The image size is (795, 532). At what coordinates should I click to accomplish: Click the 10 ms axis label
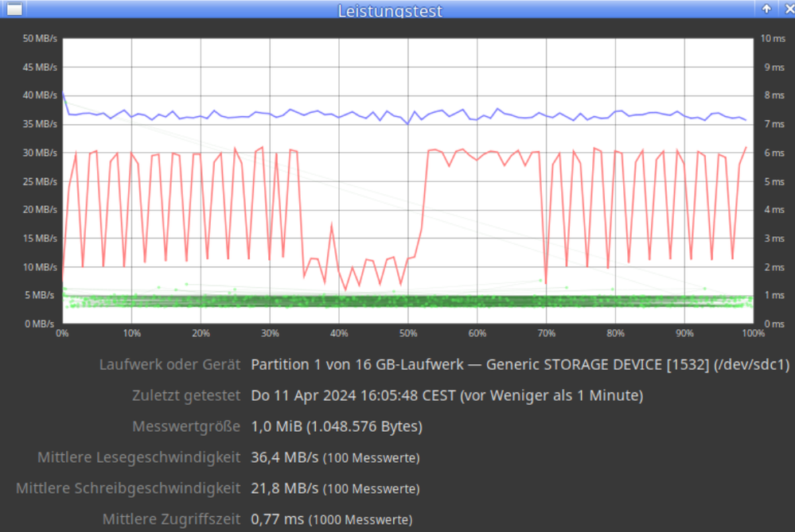[x=773, y=38]
